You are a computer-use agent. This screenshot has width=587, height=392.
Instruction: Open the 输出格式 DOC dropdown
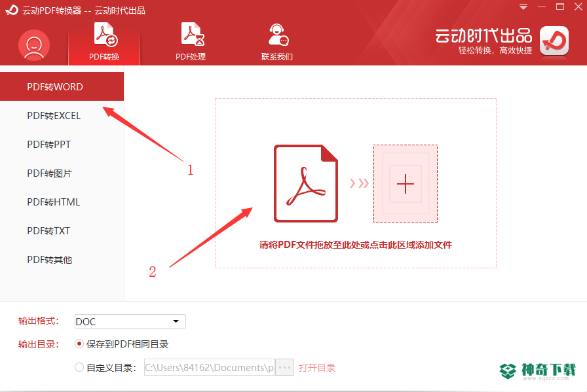130,321
